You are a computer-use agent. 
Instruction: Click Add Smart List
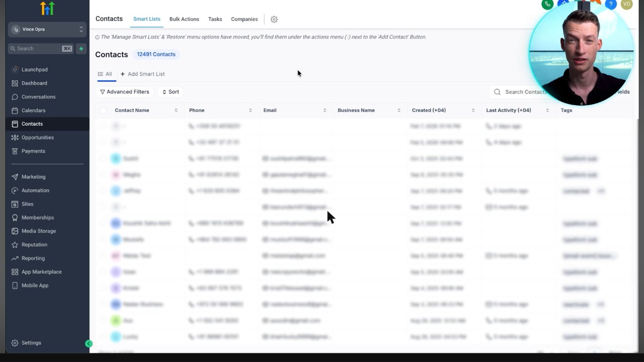pyautogui.click(x=142, y=74)
